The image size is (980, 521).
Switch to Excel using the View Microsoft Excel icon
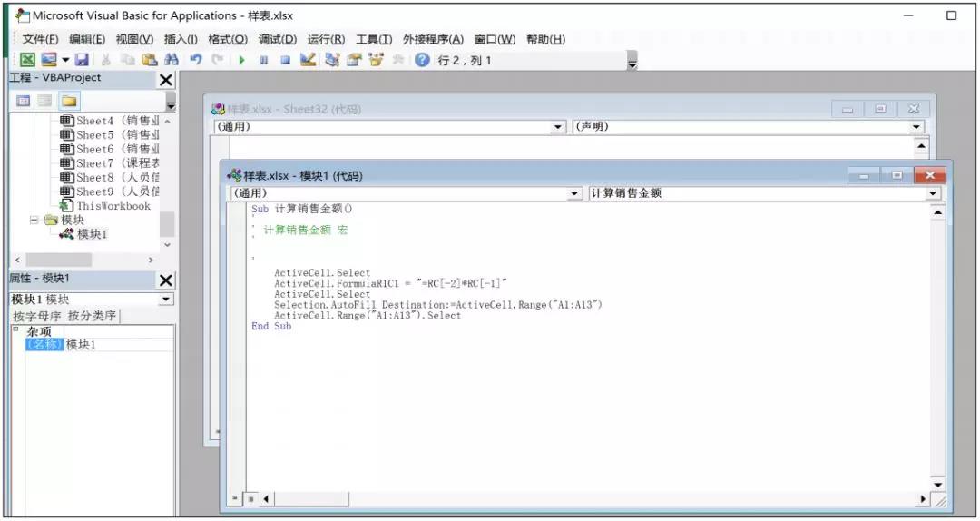tap(27, 60)
